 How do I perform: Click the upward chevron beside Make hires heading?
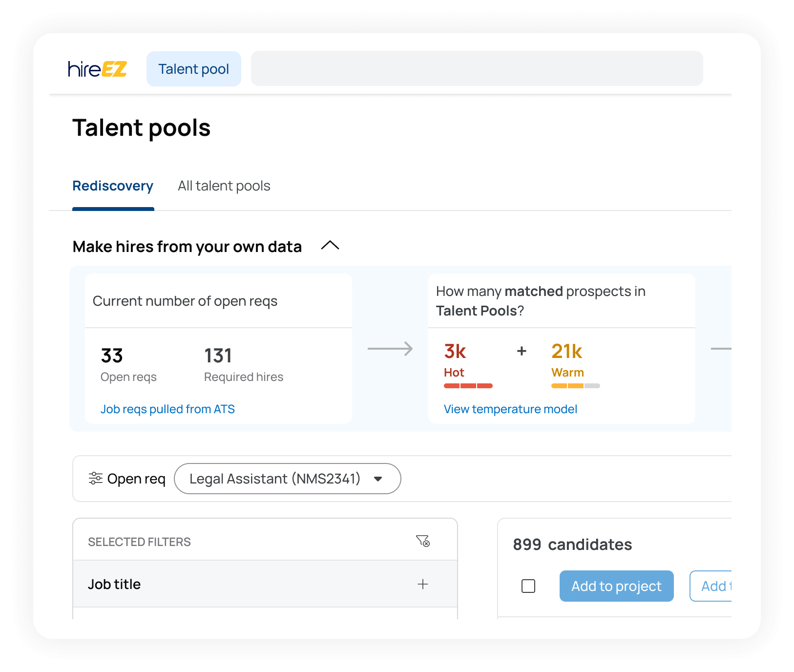click(x=330, y=246)
